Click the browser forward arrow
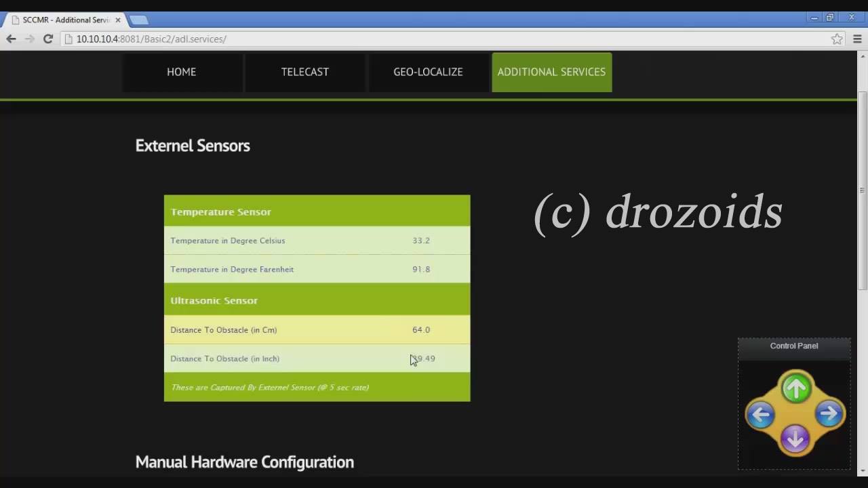Image resolution: width=868 pixels, height=488 pixels. coord(29,39)
